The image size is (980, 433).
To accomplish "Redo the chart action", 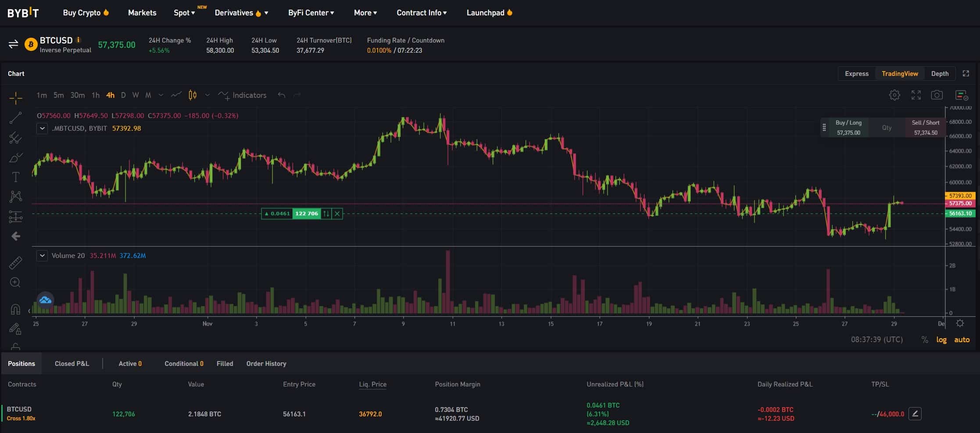I will coord(297,95).
